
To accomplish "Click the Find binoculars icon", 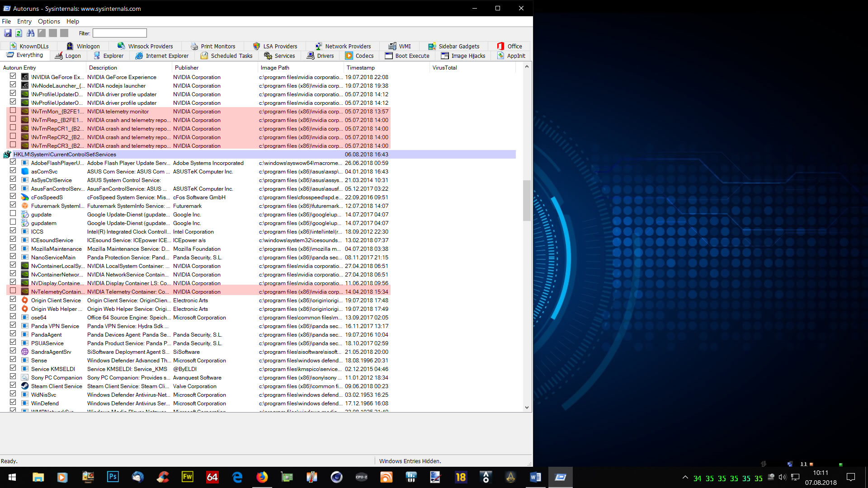I will (30, 33).
